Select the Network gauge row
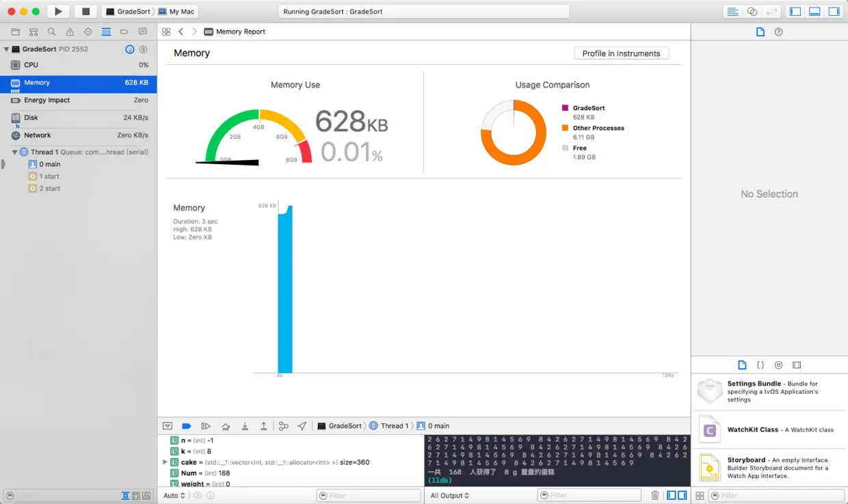 79,135
